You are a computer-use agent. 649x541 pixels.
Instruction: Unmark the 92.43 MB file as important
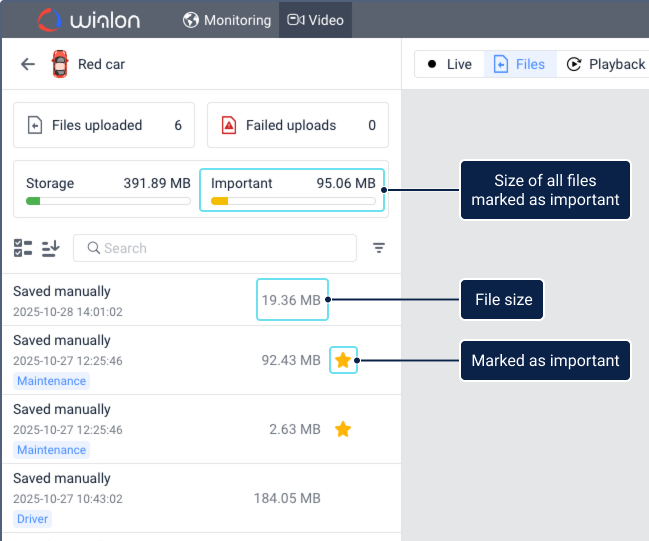pyautogui.click(x=343, y=360)
